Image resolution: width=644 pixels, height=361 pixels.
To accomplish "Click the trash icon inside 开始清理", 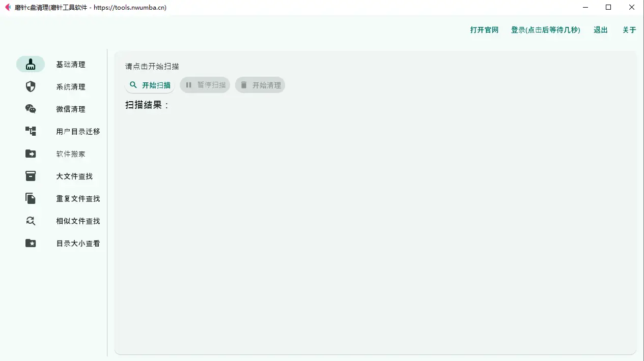I will pos(244,85).
